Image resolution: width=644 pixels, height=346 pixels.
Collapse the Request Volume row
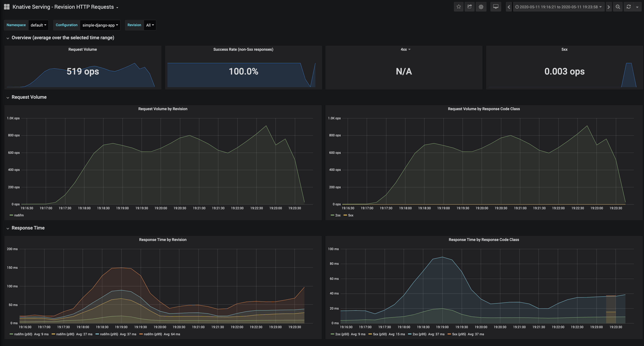tap(29, 97)
